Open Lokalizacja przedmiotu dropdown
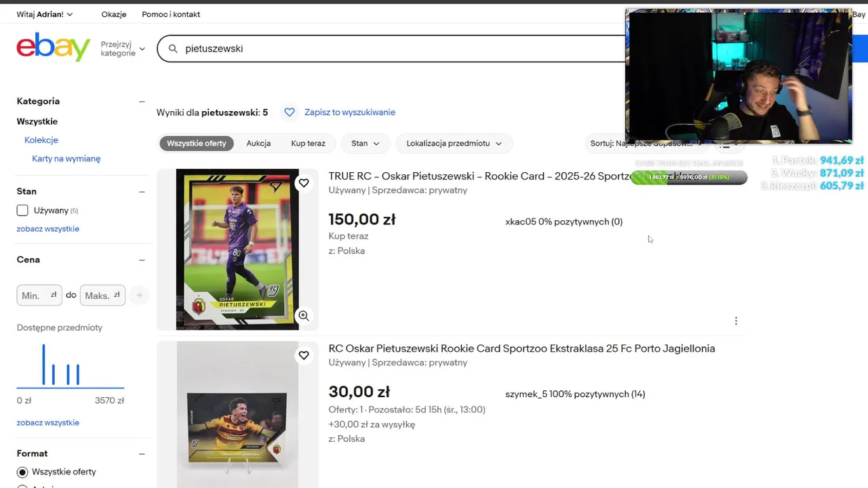The width and height of the screenshot is (868, 488). coord(454,144)
